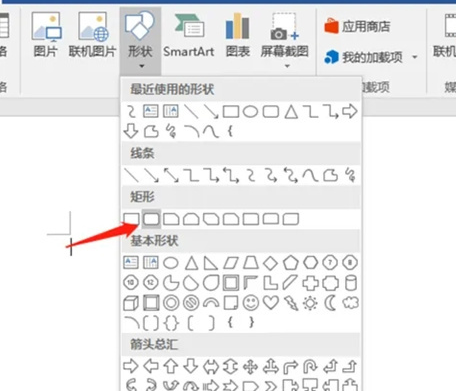
Task: Pick elbow double-arrow connector in 线条
Action: pyautogui.click(x=231, y=175)
